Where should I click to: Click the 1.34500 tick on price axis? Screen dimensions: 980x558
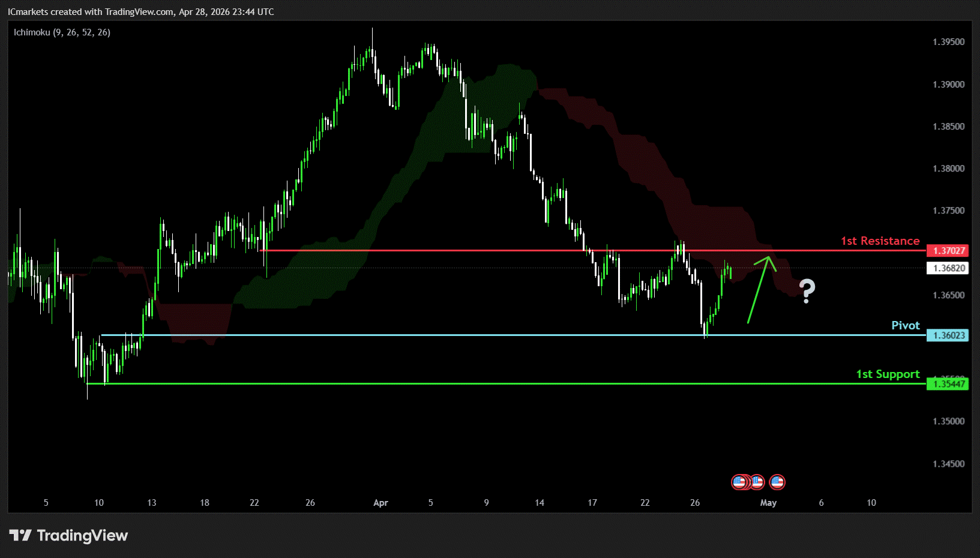pyautogui.click(x=948, y=464)
